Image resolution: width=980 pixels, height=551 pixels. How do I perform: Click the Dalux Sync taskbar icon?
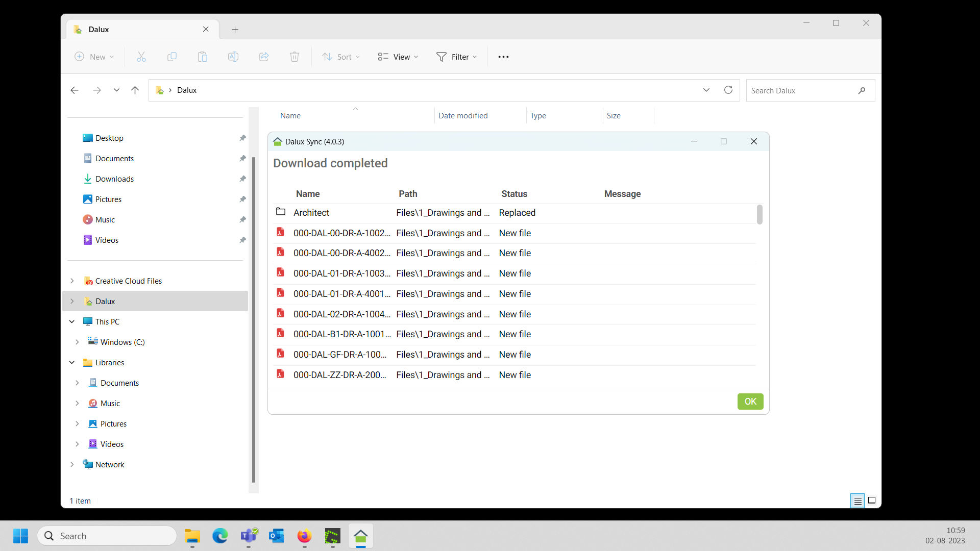point(361,536)
